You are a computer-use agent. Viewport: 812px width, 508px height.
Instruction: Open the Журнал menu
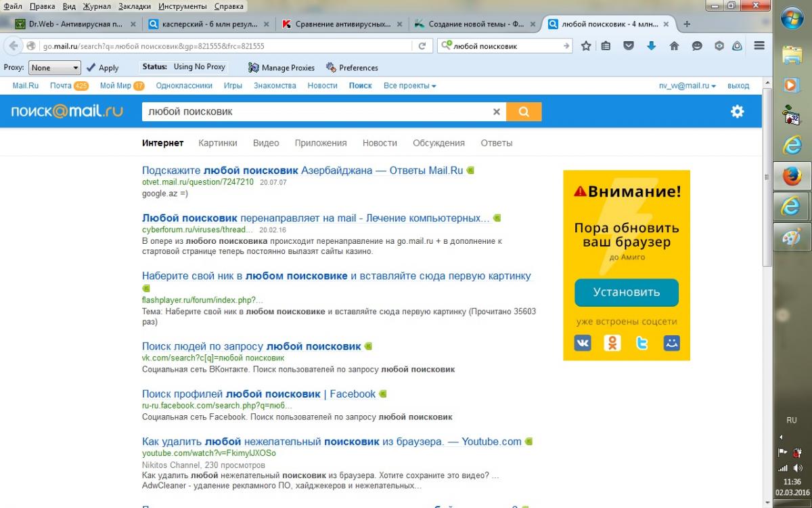tap(97, 6)
